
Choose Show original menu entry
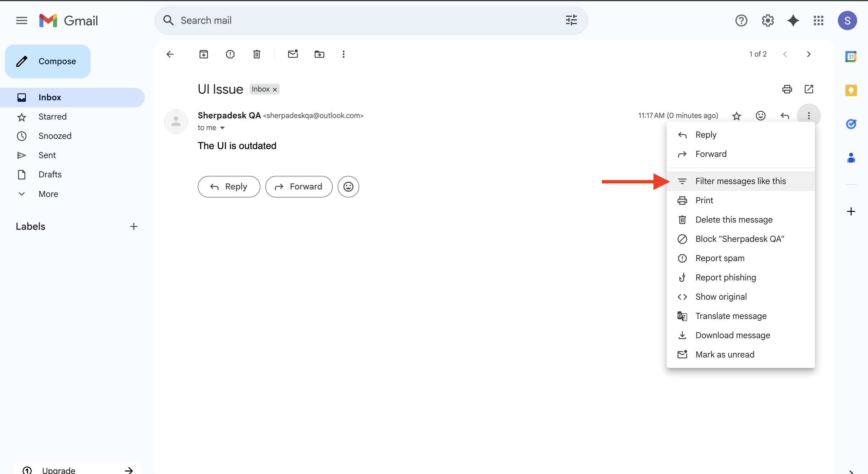click(721, 297)
